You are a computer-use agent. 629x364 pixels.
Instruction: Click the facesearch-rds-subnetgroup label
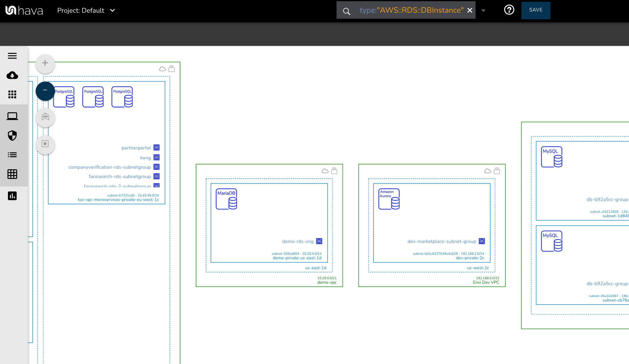point(120,177)
